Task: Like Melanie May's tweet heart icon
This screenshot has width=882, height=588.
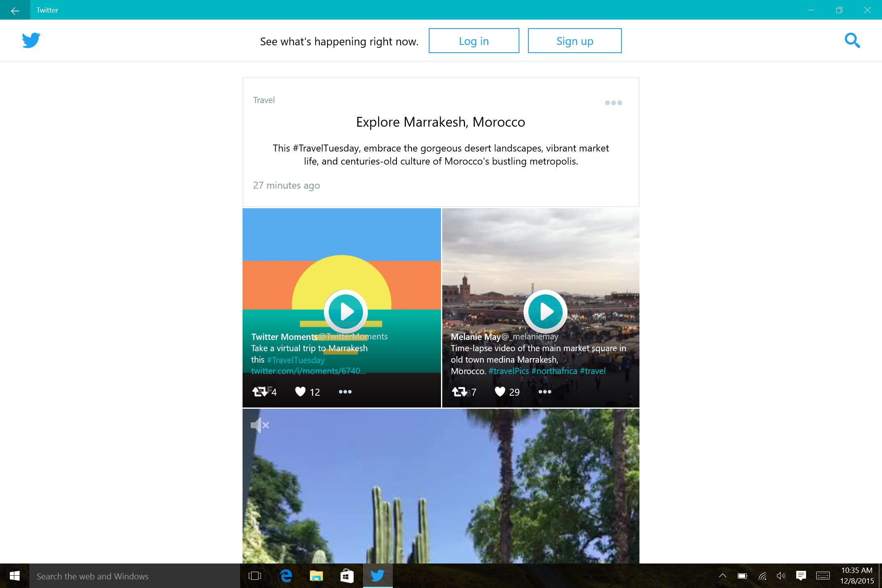Action: 500,392
